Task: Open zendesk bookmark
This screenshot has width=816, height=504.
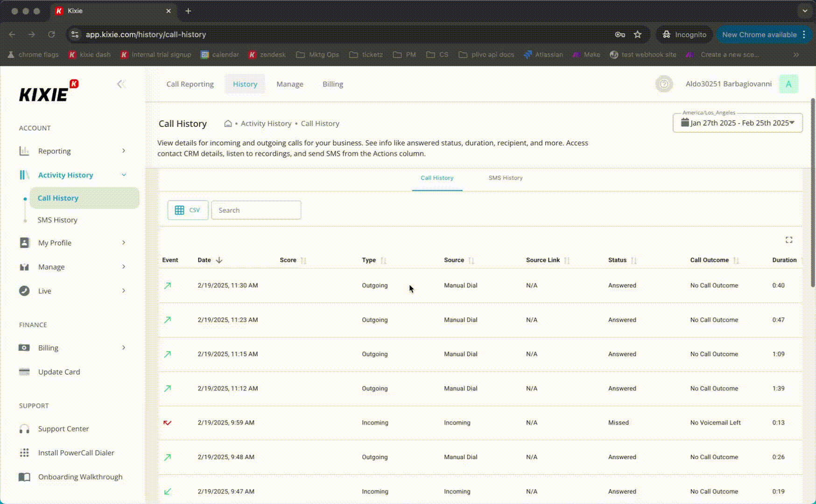Action: pos(267,55)
